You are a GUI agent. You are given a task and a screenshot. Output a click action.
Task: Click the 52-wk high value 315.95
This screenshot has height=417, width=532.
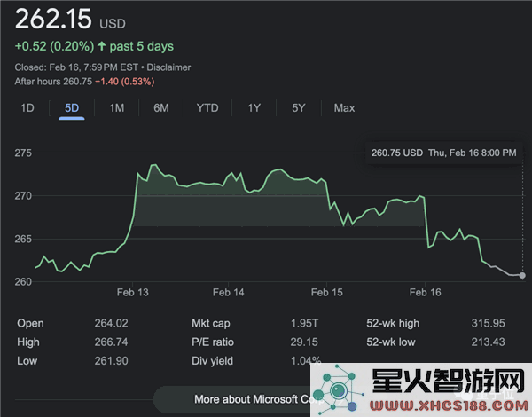click(x=488, y=323)
